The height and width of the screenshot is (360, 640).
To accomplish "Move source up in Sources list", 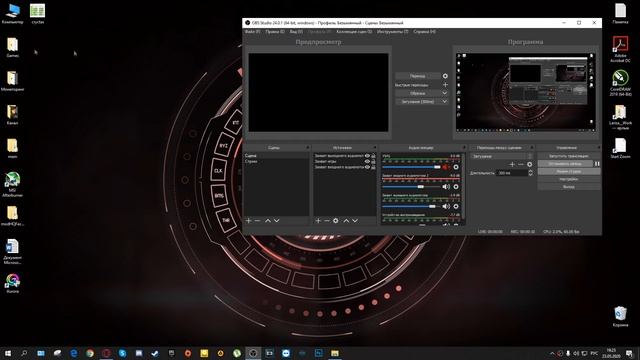I will (x=346, y=221).
